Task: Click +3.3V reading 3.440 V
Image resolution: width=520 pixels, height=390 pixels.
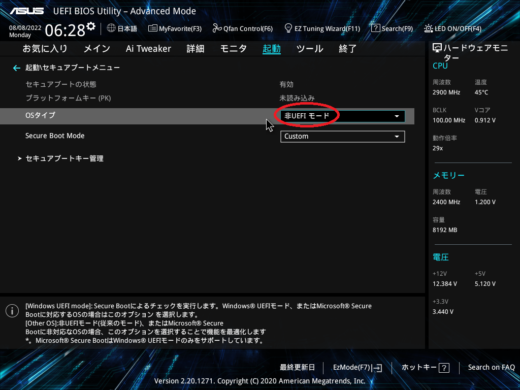Action: tap(443, 312)
